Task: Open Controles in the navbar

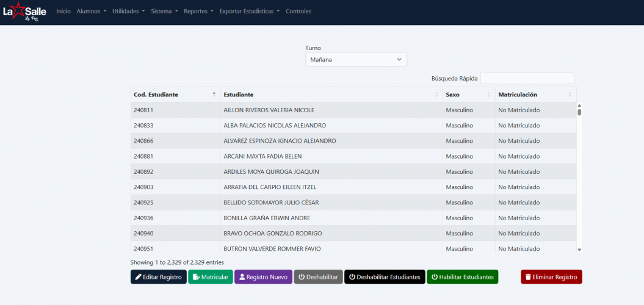Action: point(298,12)
